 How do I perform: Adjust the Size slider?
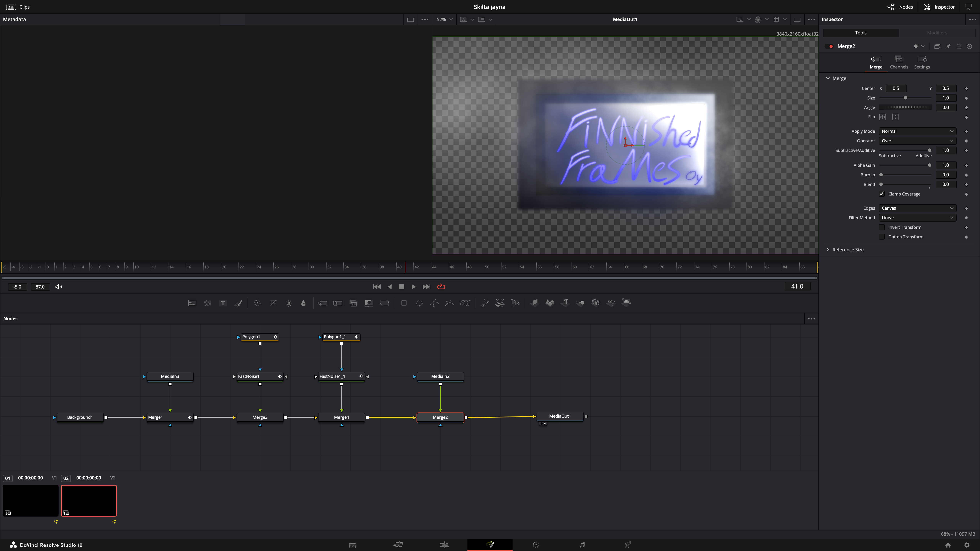[905, 98]
